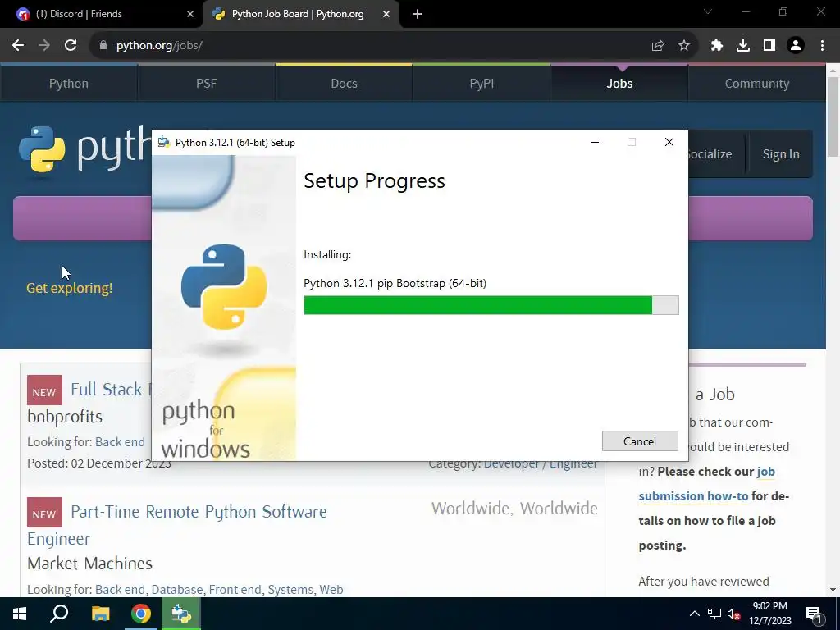Open the Python nav menu item
Viewport: 840px width, 630px height.
[69, 83]
